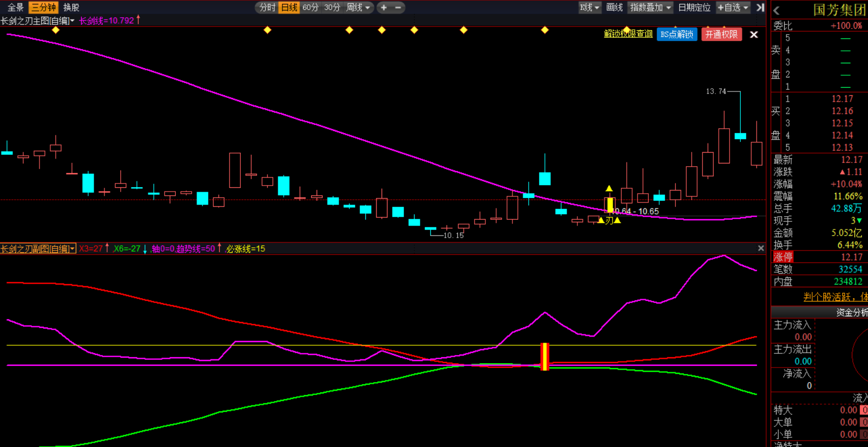The image size is (868, 447).
Task: Go back using the left chevron beside 国芳集团
Action: 777,10
